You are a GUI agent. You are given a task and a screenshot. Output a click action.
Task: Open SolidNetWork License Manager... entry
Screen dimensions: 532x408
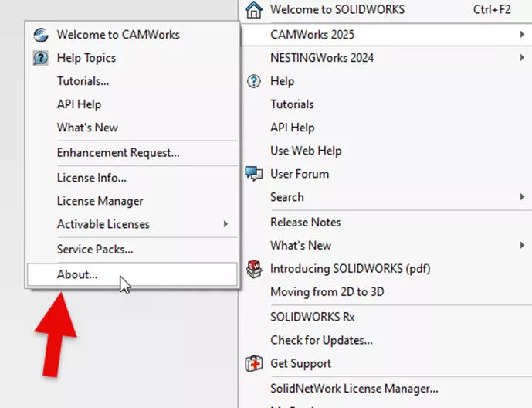(x=386, y=389)
